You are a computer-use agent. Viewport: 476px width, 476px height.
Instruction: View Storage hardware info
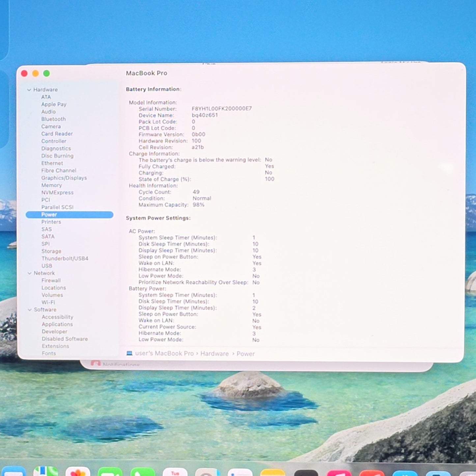pyautogui.click(x=51, y=251)
